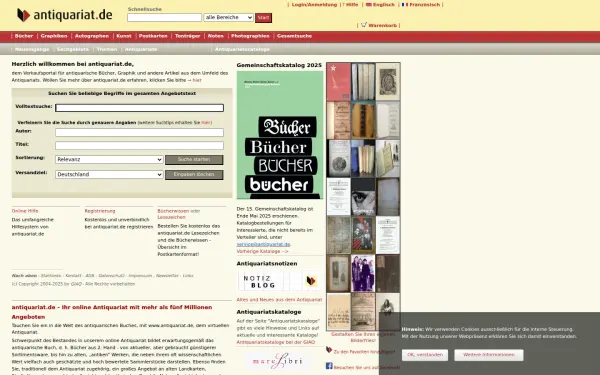
Task: Focus the Autor input field
Action: click(139, 132)
